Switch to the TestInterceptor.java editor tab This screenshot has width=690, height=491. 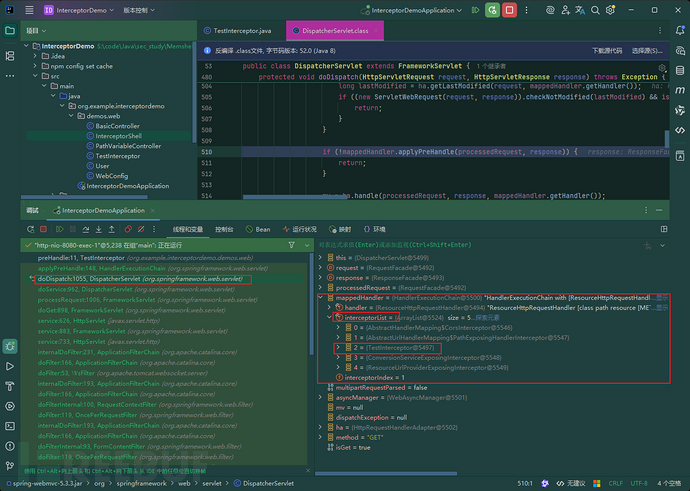coord(241,31)
